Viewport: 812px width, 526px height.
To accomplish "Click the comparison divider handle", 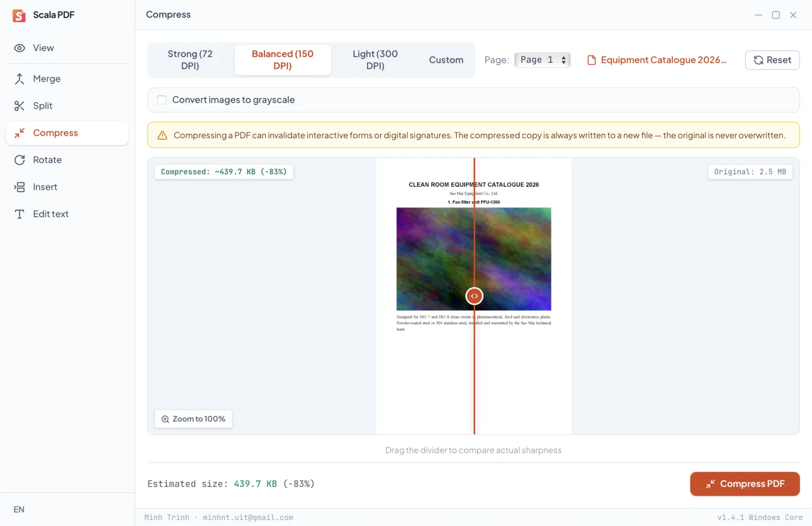I will [x=474, y=296].
